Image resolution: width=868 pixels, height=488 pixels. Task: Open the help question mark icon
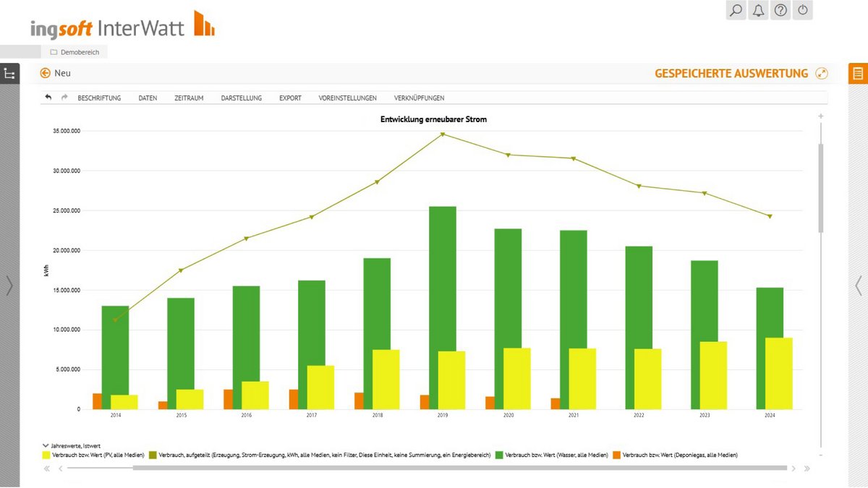780,10
